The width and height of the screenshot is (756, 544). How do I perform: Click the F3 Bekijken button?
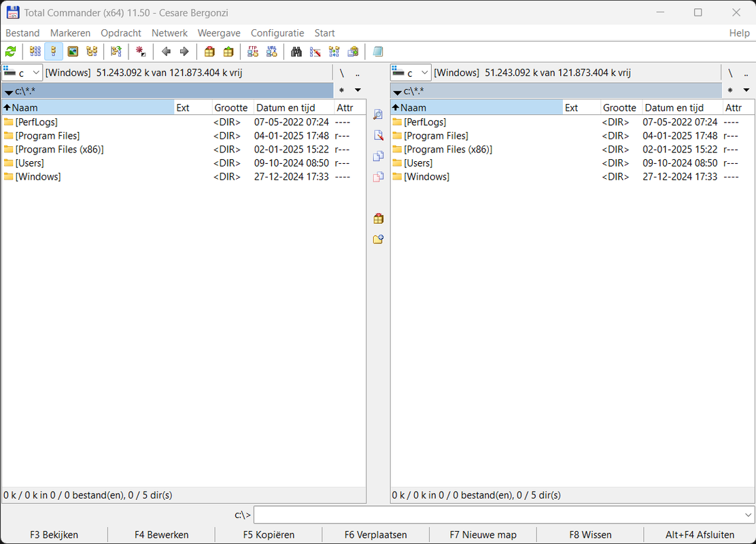point(54,535)
